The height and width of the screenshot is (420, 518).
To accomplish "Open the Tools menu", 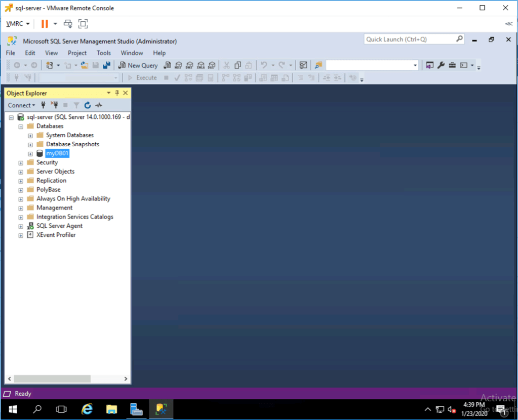I will pyautogui.click(x=103, y=53).
